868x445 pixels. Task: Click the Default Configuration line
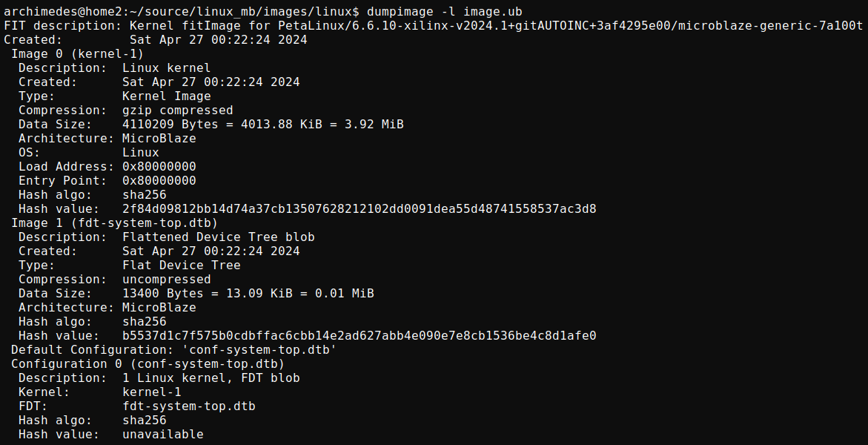(x=173, y=349)
